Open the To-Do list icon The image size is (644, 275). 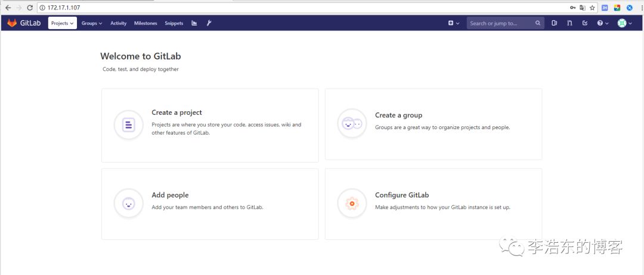click(x=585, y=23)
